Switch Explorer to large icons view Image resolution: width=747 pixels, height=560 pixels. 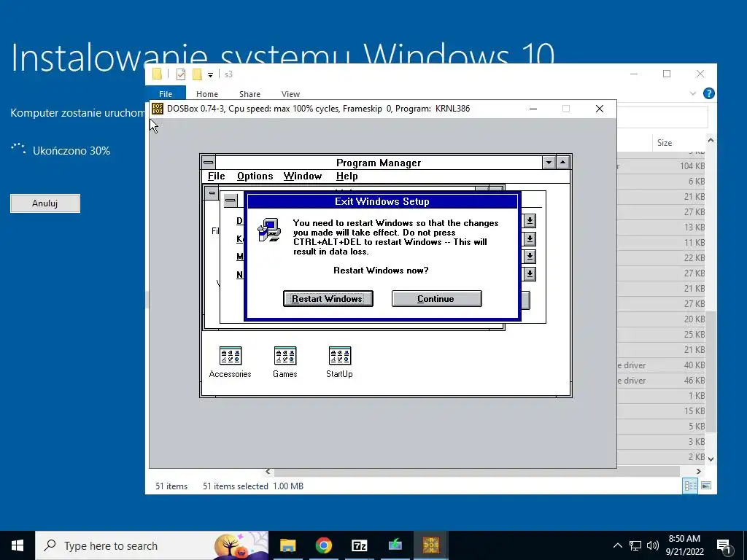[706, 486]
